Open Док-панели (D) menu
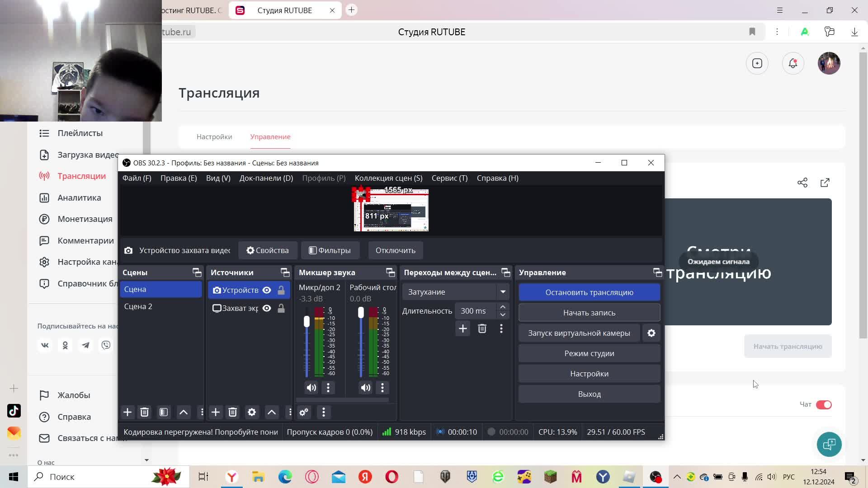This screenshot has width=868, height=488. point(266,178)
